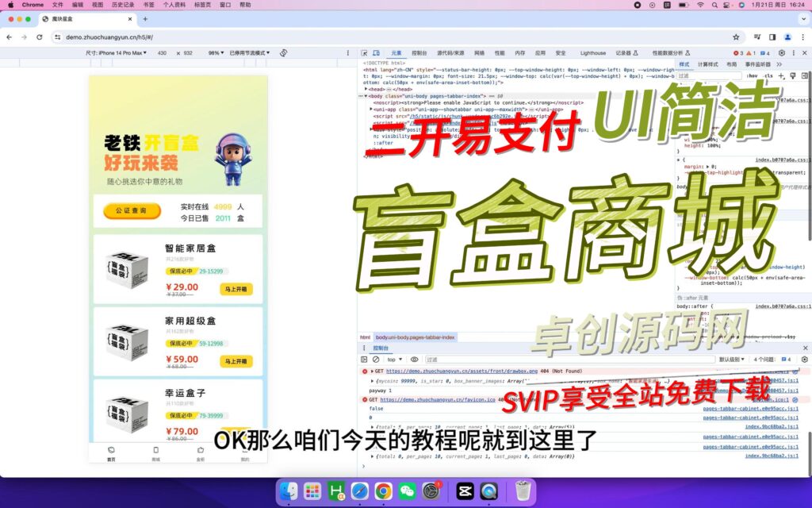Screen dimensions: 812x508
Task: Open DevTools settings gear in top toolbar
Action: click(x=782, y=53)
